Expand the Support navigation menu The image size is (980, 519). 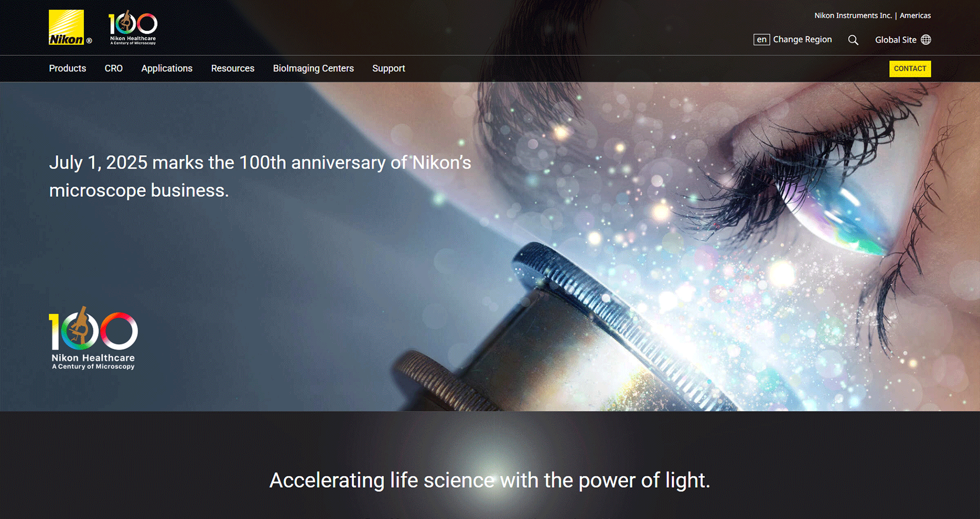coord(388,68)
